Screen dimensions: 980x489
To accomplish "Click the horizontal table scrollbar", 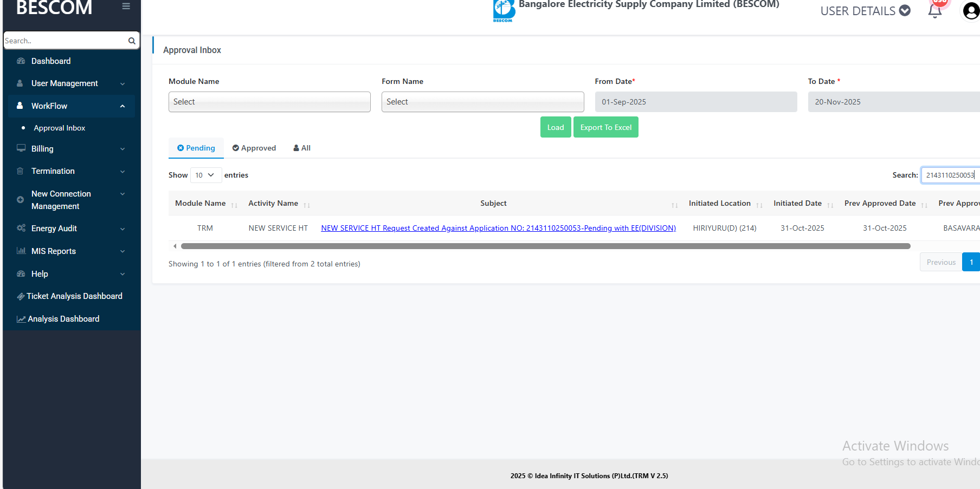I will (546, 246).
